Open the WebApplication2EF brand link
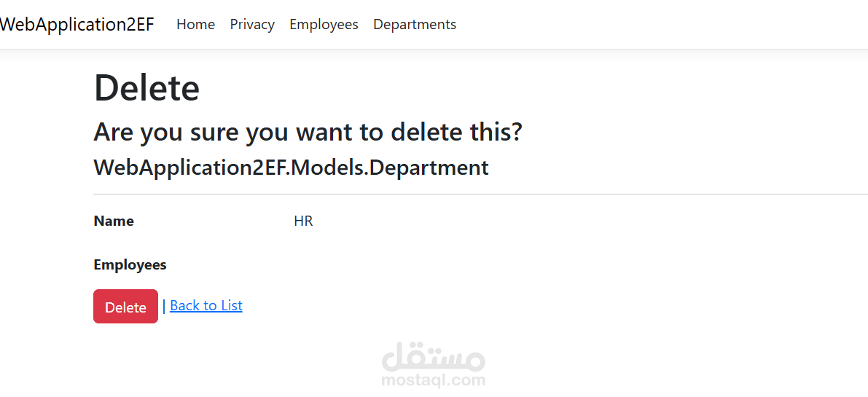 pyautogui.click(x=77, y=24)
